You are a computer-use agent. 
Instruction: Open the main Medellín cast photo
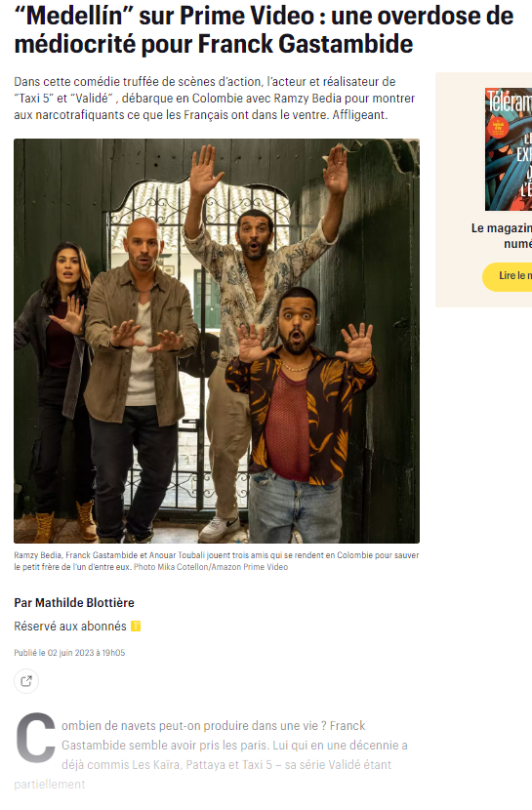tap(217, 341)
